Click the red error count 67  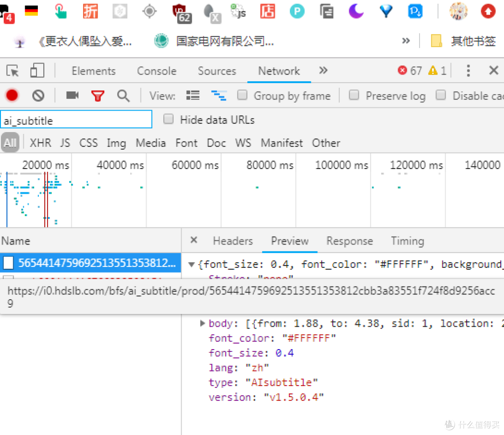coord(410,70)
